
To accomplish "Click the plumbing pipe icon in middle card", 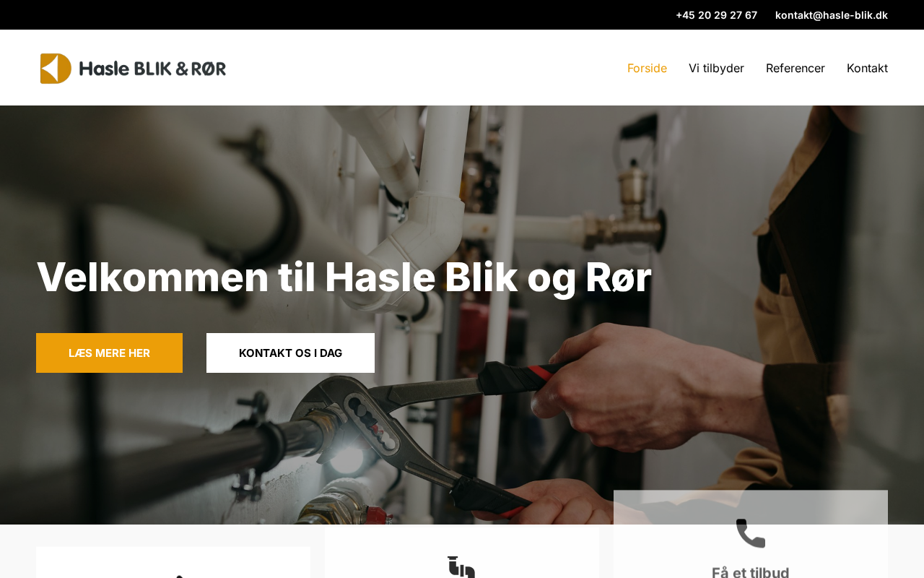I will coord(461,567).
